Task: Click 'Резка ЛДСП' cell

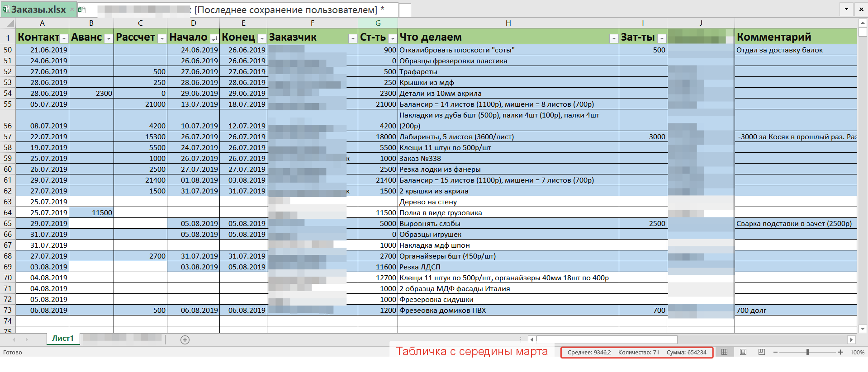Action: pos(508,267)
